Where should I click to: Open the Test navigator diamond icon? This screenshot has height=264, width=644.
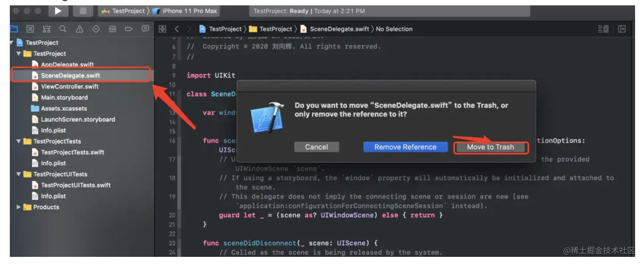96,29
